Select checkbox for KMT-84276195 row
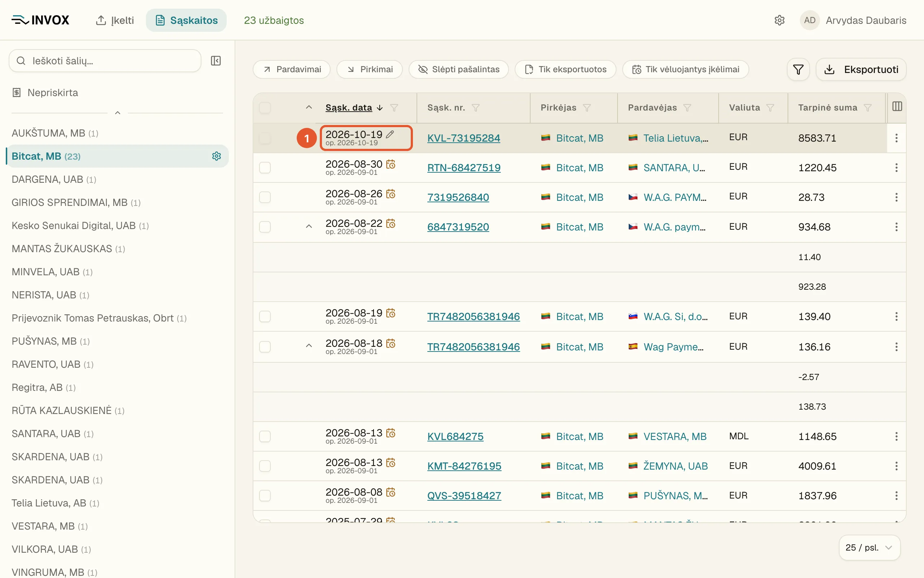Screen dimensions: 924x578 click(265, 466)
